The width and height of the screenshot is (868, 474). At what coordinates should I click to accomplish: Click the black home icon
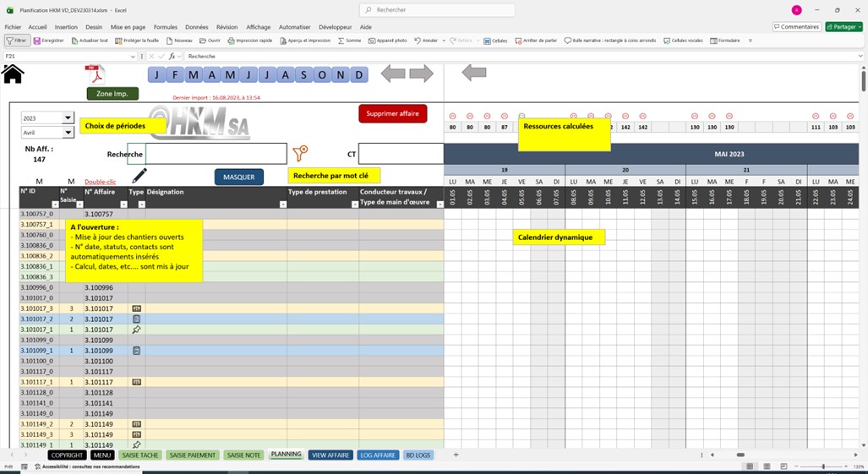point(13,74)
